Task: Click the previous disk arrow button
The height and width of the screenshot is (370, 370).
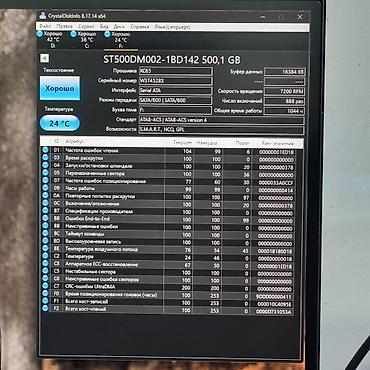Action: pos(44,58)
